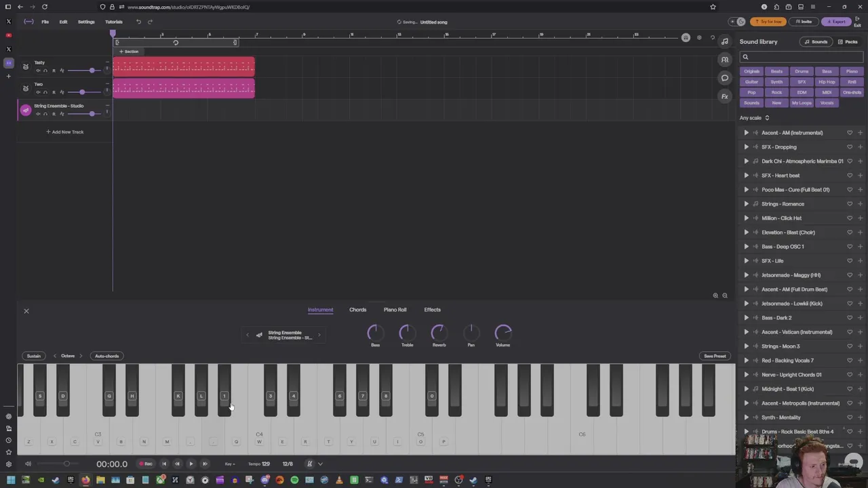Click the Exit icon
The image size is (868, 488).
[x=858, y=22]
